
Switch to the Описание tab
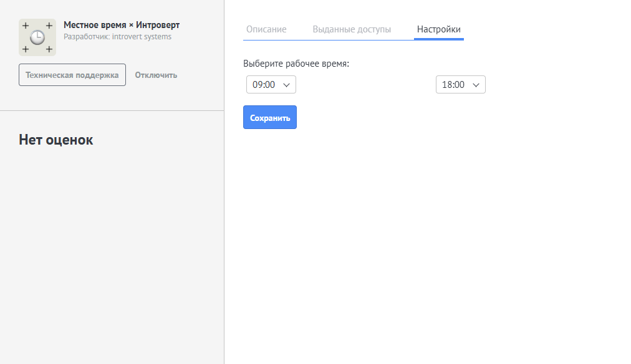point(266,29)
